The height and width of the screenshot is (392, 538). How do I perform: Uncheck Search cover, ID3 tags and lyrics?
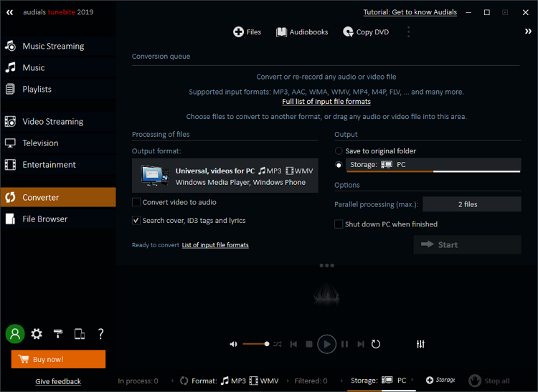coord(136,220)
